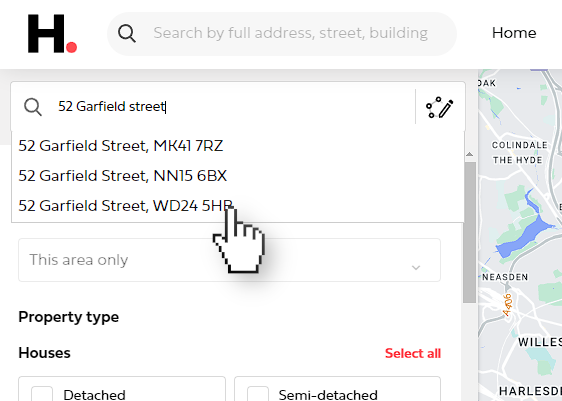Tick the Detached checkbox
The image size is (562, 401).
[x=42, y=394]
